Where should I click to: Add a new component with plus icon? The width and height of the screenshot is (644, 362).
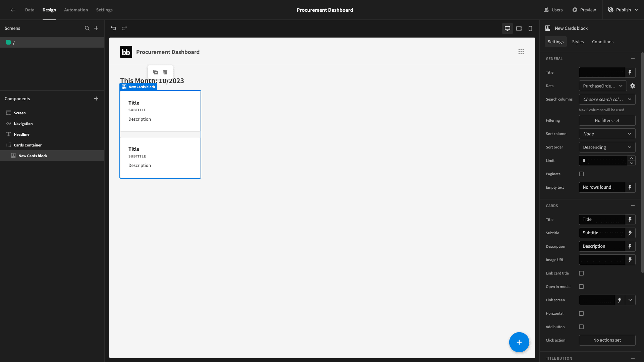(96, 99)
